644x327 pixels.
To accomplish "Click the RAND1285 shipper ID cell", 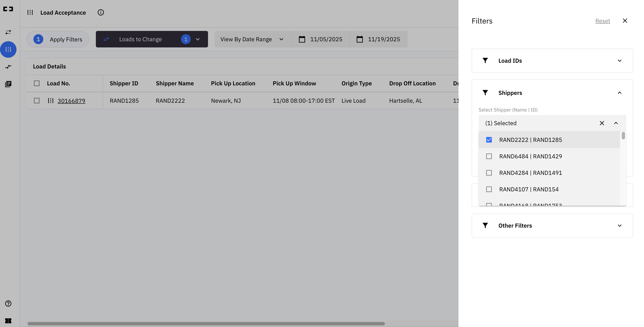I will (124, 101).
